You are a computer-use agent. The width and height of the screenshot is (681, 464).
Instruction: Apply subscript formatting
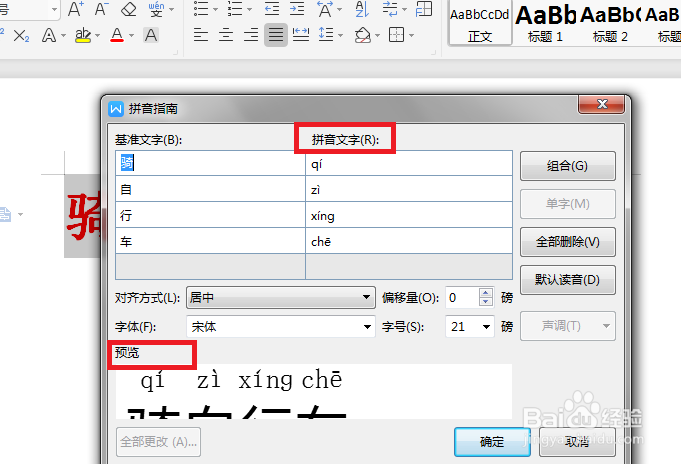[21, 35]
